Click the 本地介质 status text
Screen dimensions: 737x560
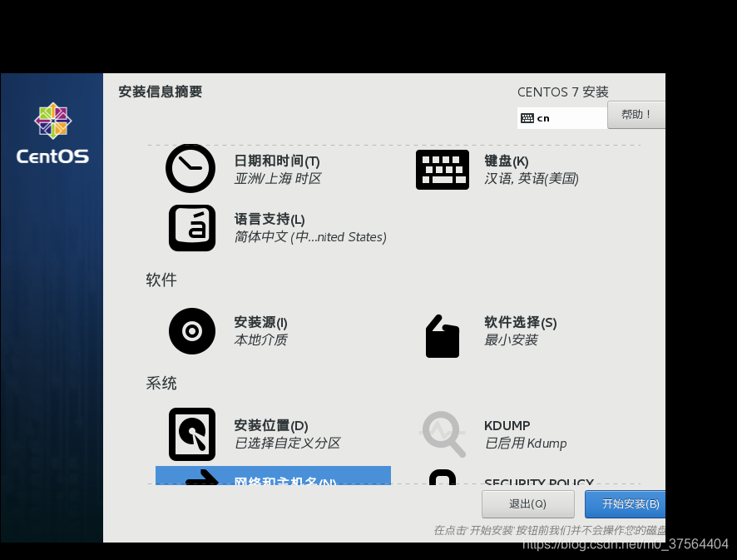260,340
